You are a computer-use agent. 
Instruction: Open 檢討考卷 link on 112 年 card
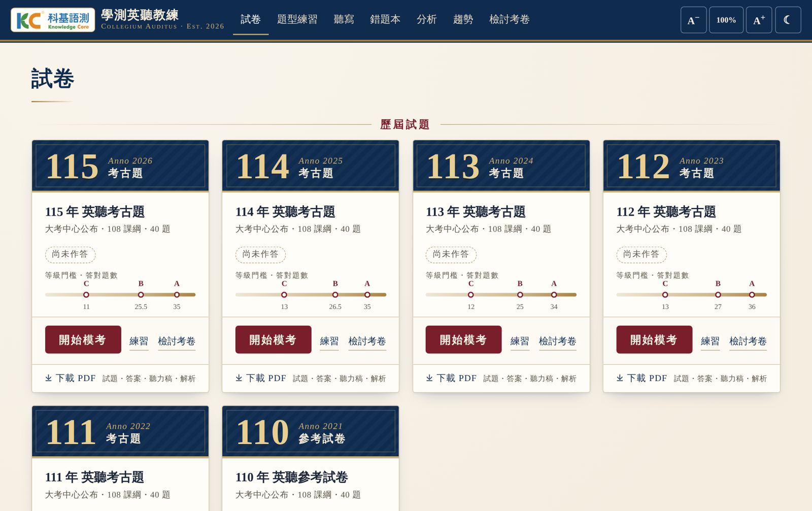tap(748, 341)
